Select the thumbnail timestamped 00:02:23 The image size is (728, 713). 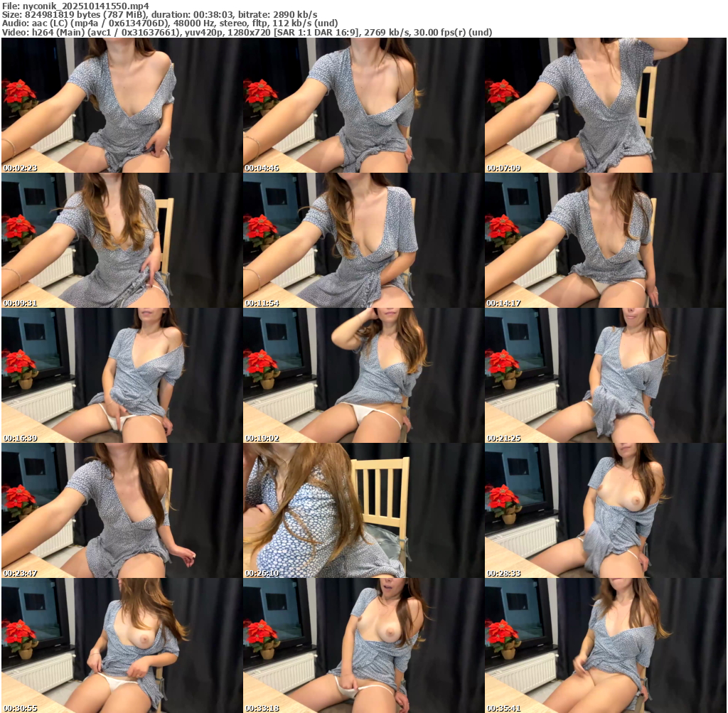(x=122, y=105)
